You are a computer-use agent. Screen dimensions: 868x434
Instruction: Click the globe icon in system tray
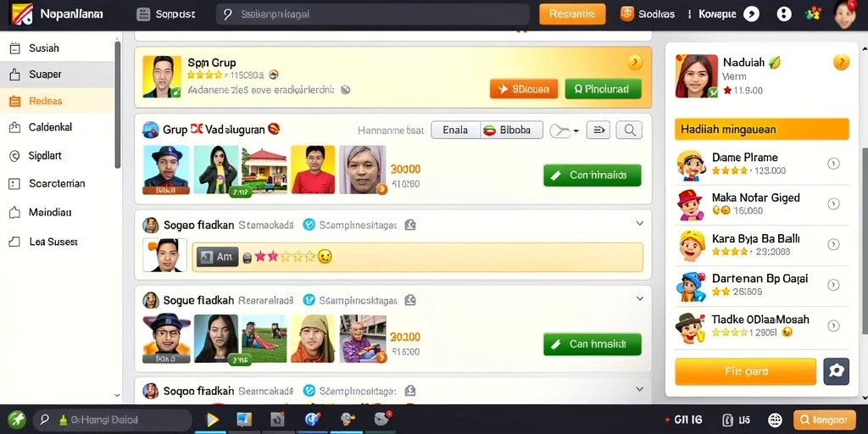coord(775,420)
